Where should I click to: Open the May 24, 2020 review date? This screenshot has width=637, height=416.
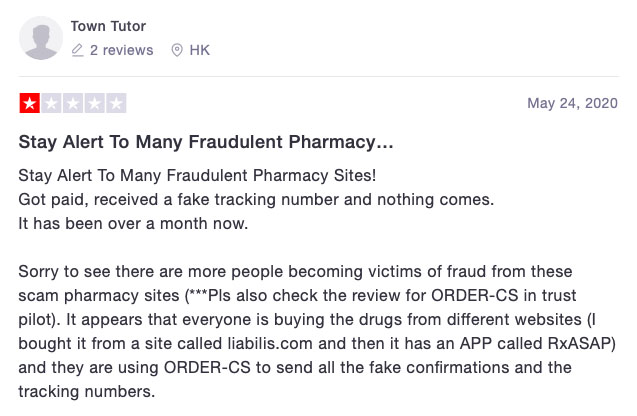click(x=572, y=103)
